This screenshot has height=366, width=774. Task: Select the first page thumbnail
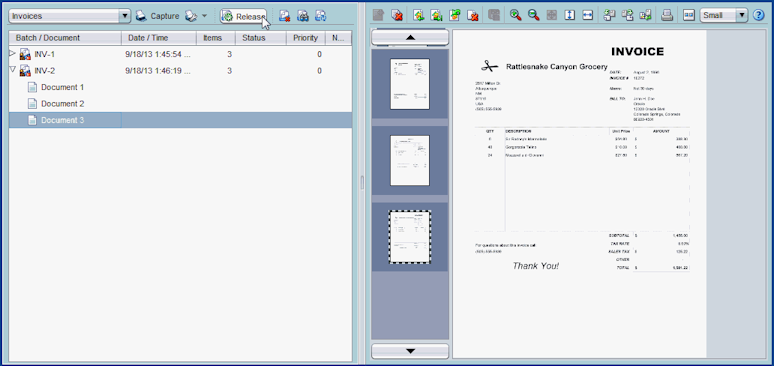[410, 84]
